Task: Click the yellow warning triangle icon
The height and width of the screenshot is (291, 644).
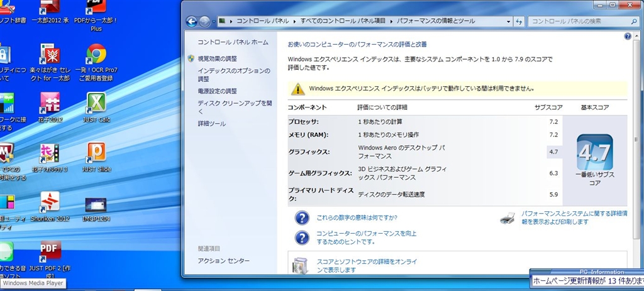Action: point(297,89)
